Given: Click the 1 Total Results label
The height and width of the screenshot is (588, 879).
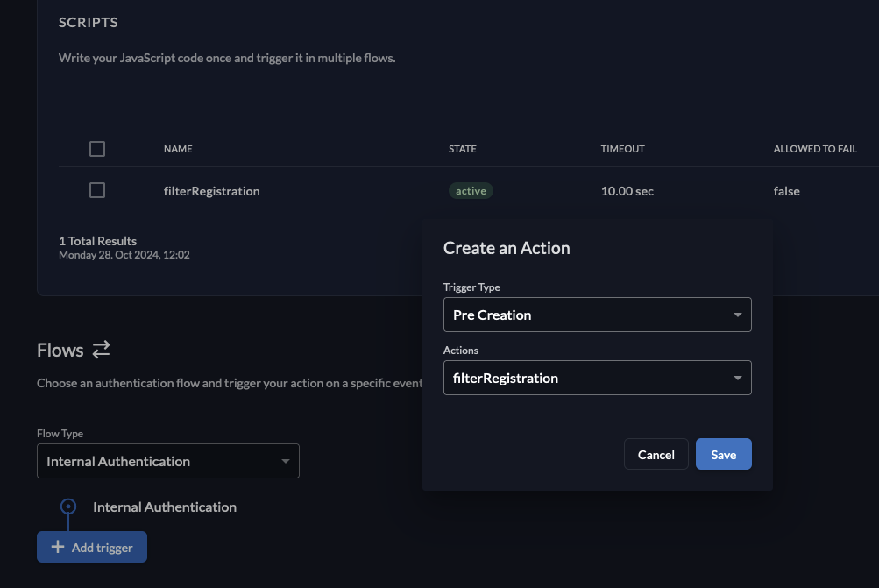Looking at the screenshot, I should click(x=97, y=240).
